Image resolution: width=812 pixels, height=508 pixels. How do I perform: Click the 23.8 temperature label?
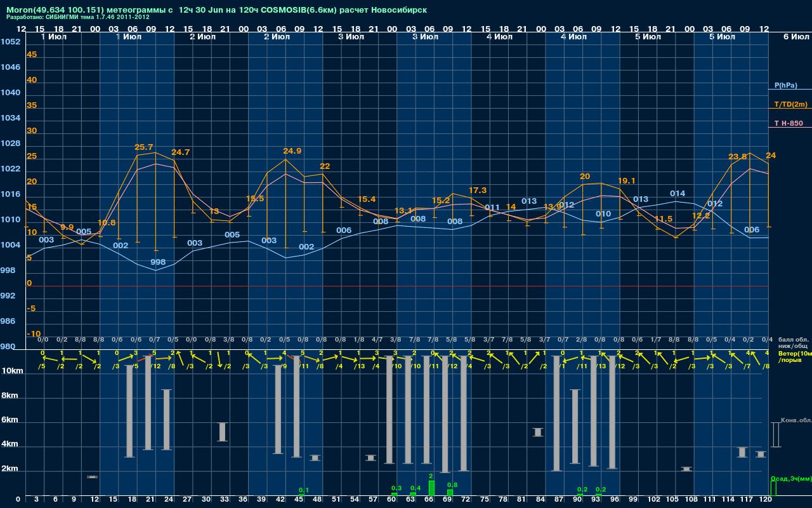738,157
